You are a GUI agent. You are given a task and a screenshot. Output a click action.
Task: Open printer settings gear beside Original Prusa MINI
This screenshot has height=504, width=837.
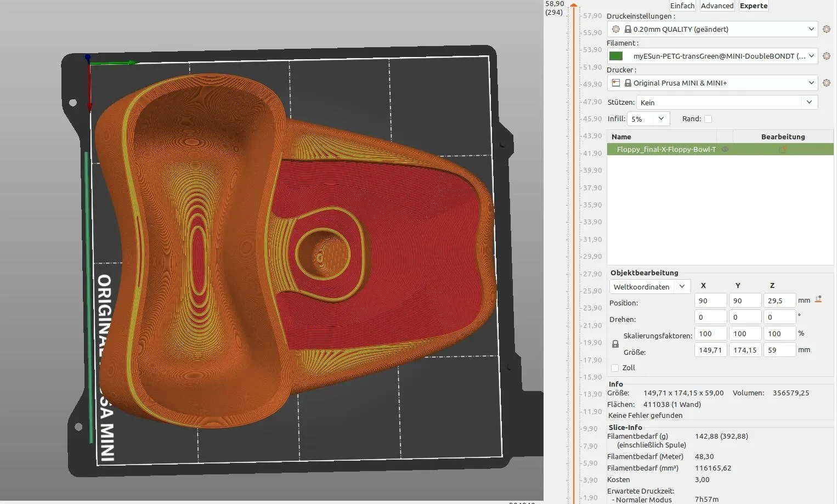coord(827,83)
